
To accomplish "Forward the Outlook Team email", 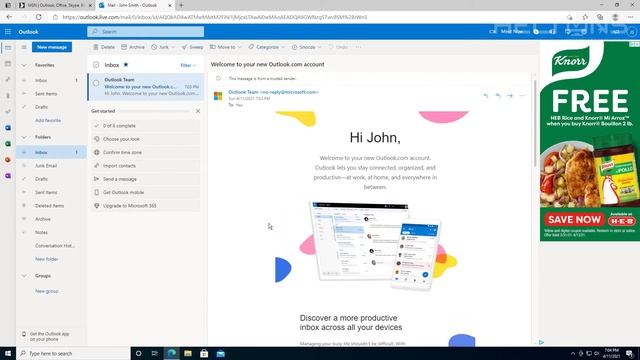I will coord(510,96).
